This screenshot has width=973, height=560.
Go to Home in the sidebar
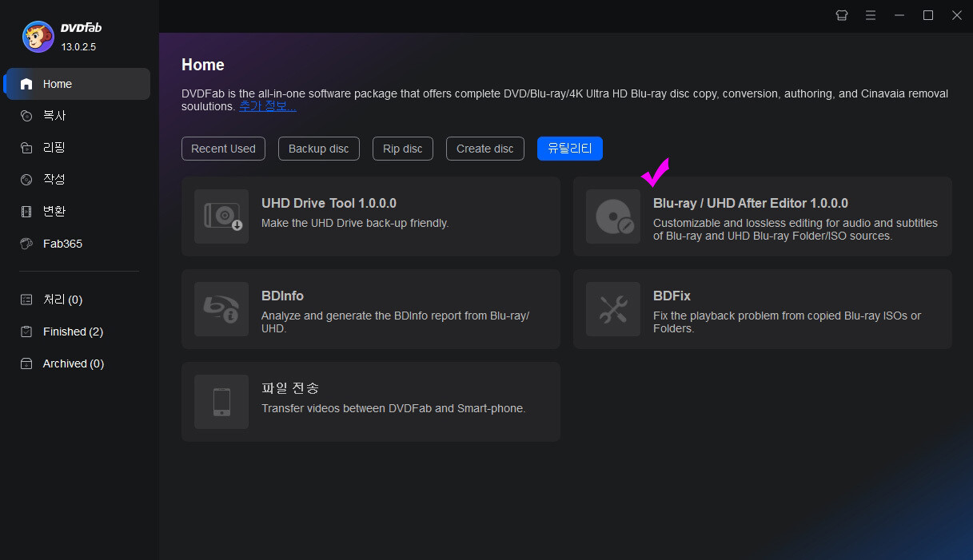[57, 84]
